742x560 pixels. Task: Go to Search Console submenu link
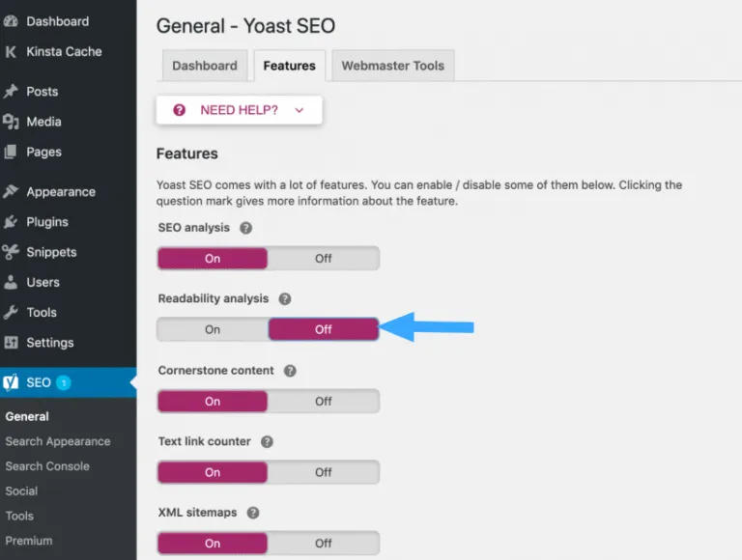click(x=47, y=466)
